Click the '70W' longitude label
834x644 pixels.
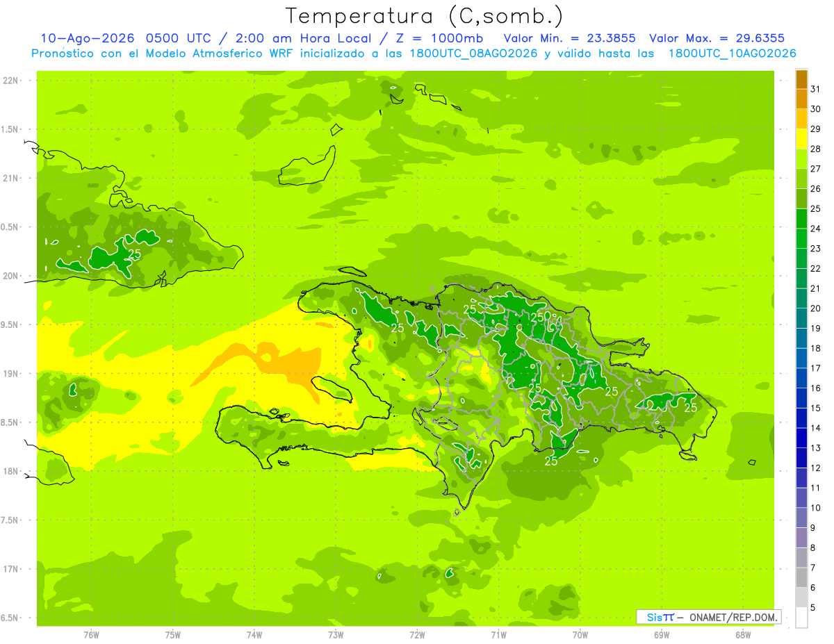(580, 635)
